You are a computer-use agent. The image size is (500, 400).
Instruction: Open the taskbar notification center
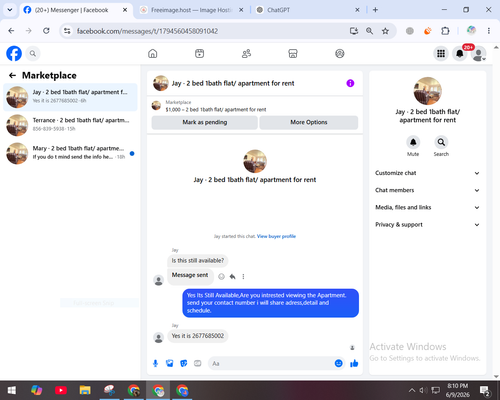pyautogui.click(x=485, y=390)
